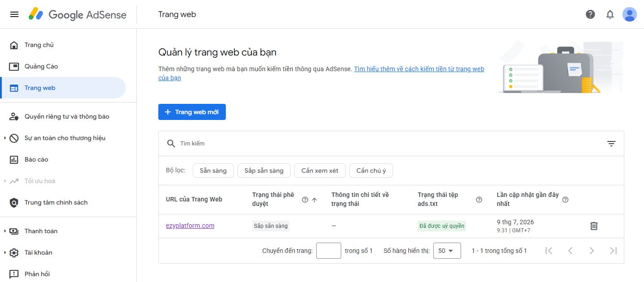Sort by approval status arrow
The height and width of the screenshot is (282, 644).
coord(314,200)
